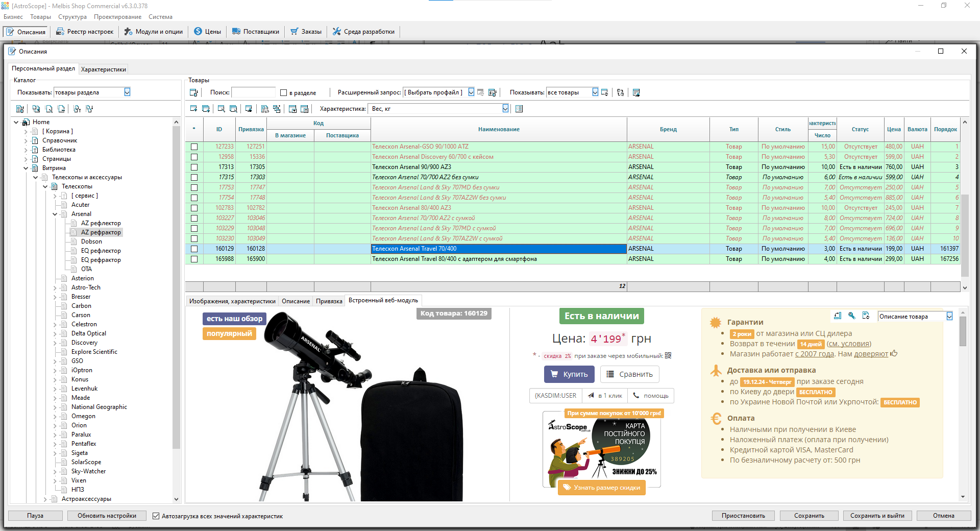Open the Характеристика Вес, кг dropdown
This screenshot has height=531, width=980.
click(505, 108)
